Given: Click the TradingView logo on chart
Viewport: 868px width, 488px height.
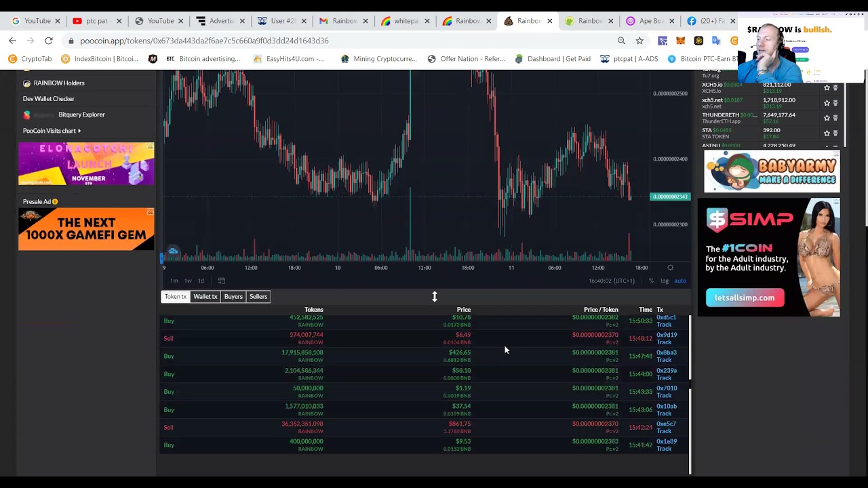Looking at the screenshot, I should point(173,251).
